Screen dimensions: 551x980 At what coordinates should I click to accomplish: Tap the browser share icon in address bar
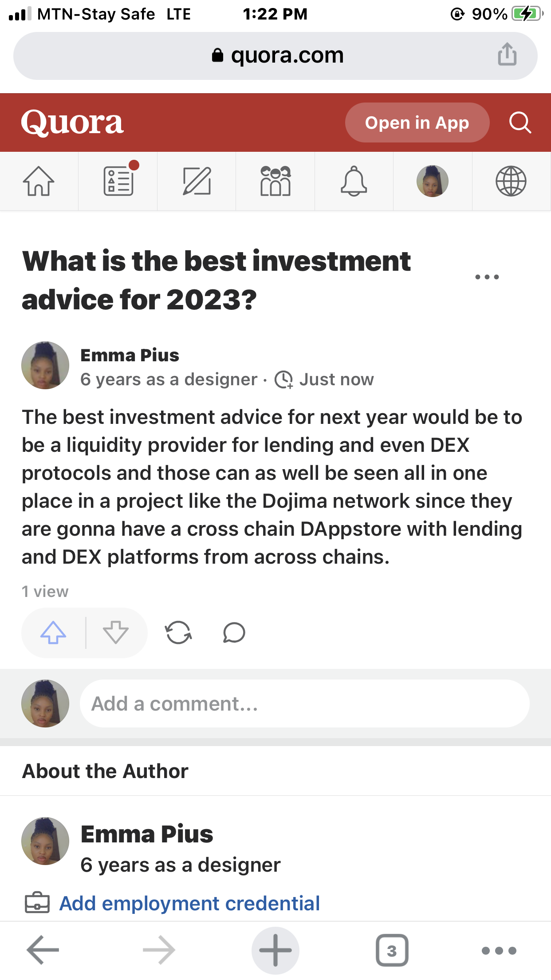click(507, 55)
